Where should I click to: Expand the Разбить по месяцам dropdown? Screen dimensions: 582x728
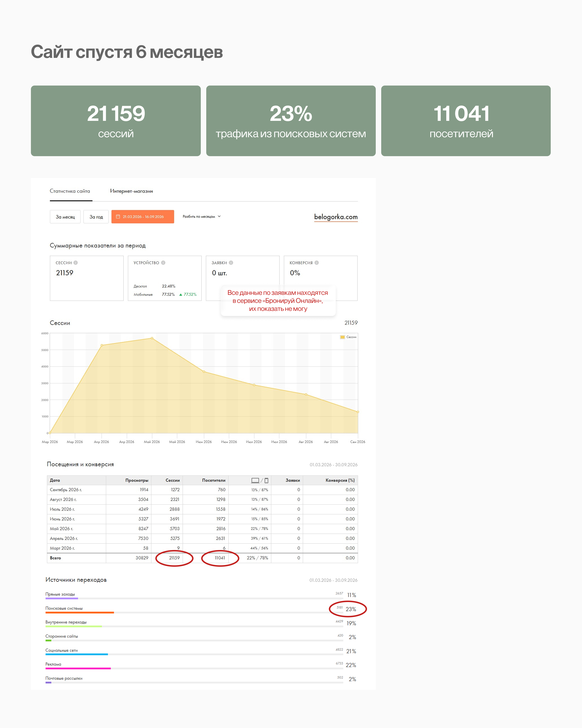202,216
